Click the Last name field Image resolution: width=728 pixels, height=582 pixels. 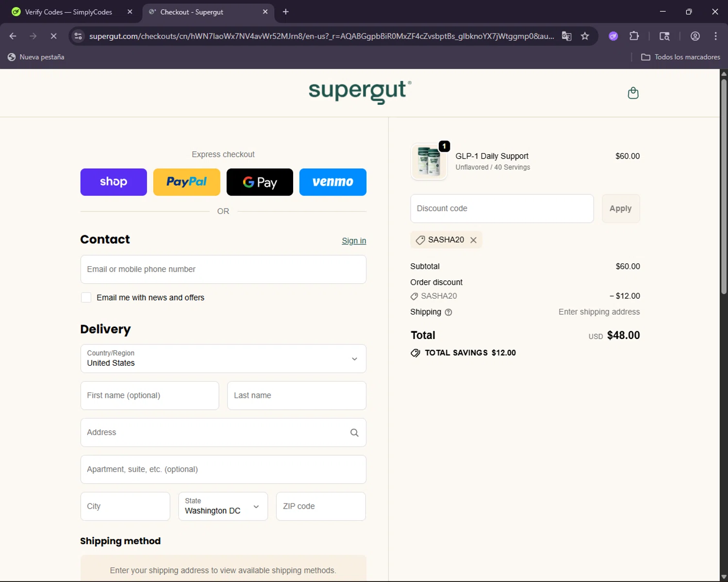click(x=297, y=396)
